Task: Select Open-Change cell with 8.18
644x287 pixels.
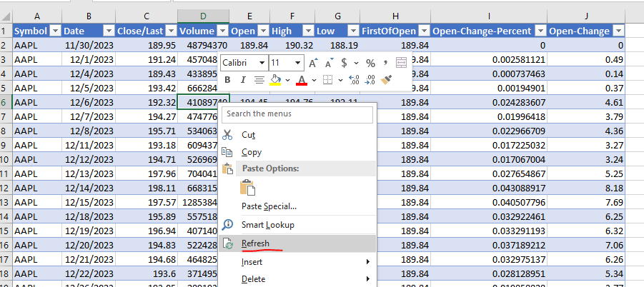Action: pyautogui.click(x=586, y=188)
